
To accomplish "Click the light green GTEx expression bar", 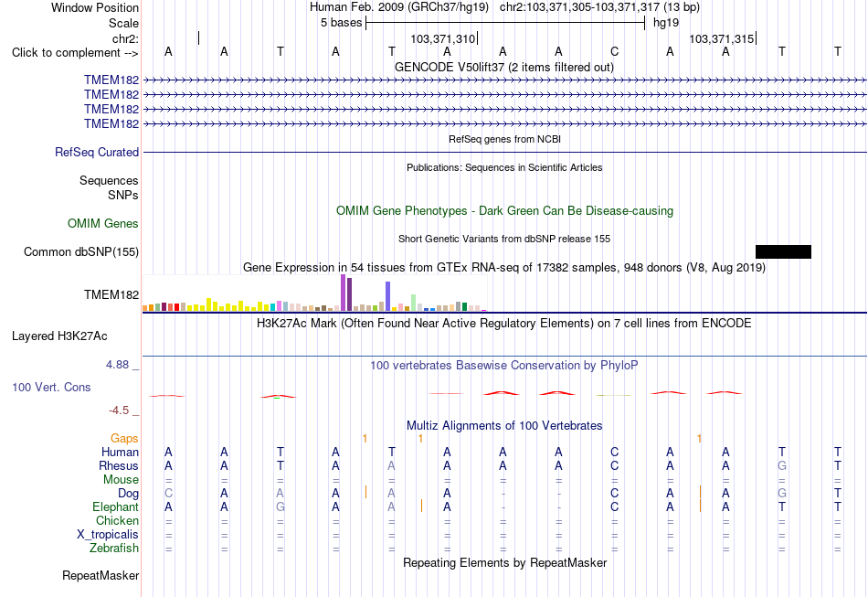I will tap(414, 303).
